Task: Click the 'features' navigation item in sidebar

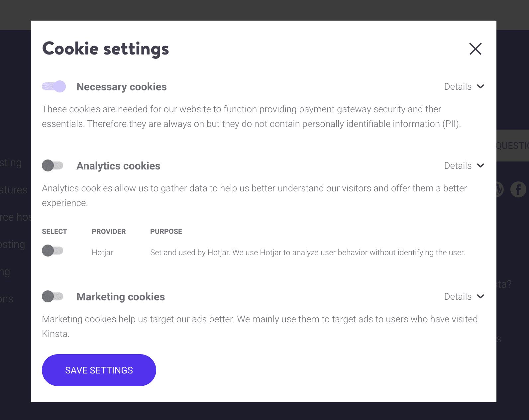Action: [x=14, y=190]
